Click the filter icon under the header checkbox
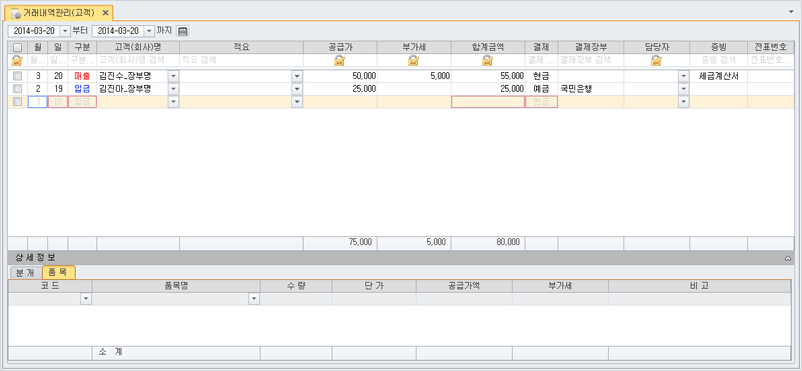 coord(17,60)
